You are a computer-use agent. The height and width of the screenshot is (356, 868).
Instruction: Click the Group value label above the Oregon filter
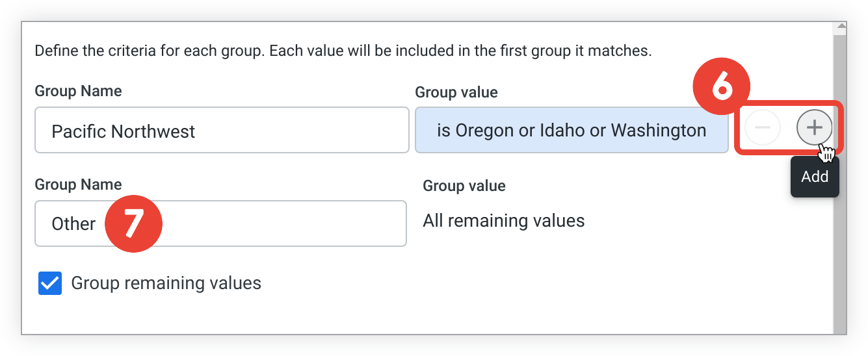point(456,92)
